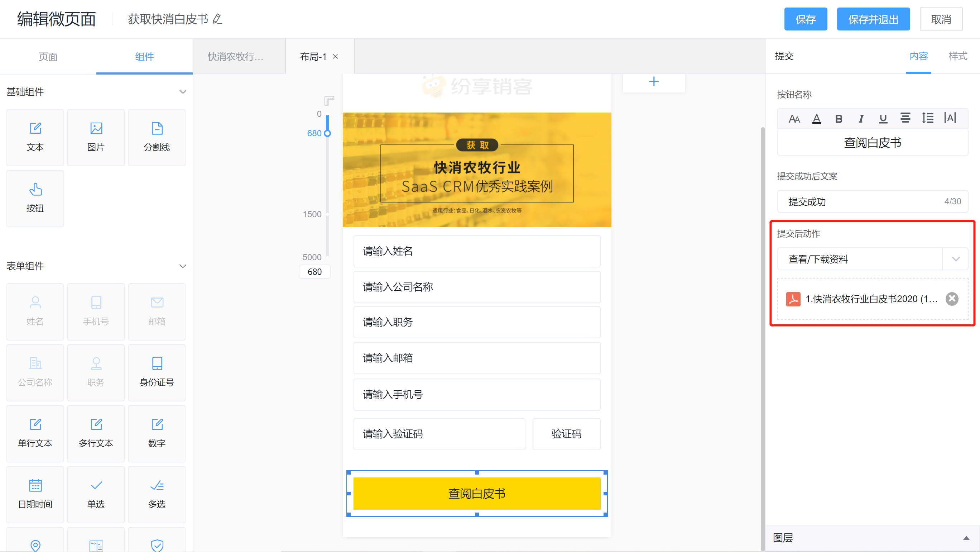Add the 分割线 divider component
Screen dimensions: 980x552
[157, 137]
